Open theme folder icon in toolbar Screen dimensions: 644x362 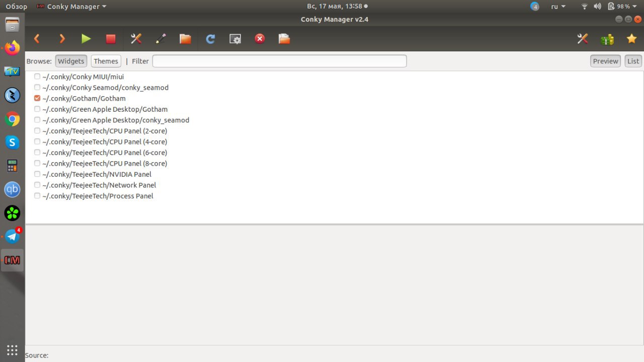185,39
